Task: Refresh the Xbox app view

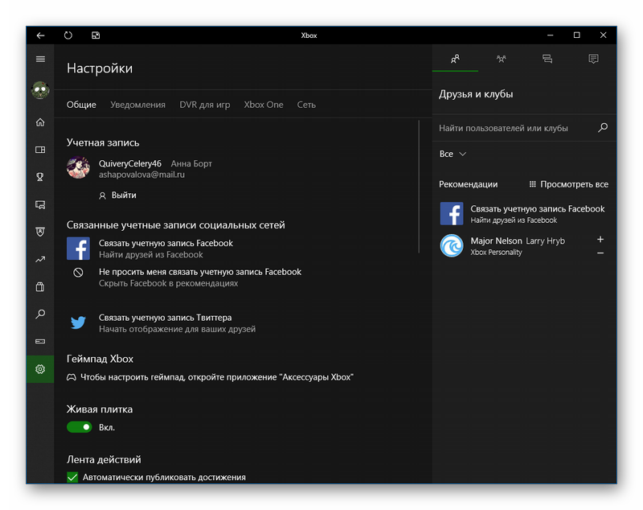Action: [68, 35]
